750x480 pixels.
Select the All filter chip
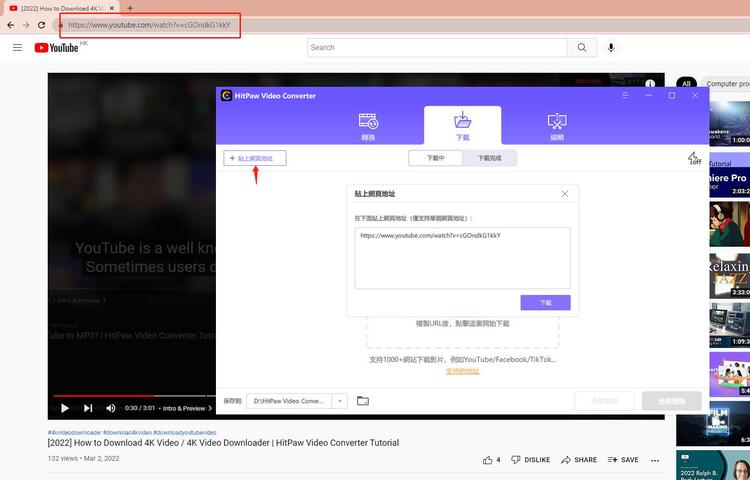[x=686, y=84]
